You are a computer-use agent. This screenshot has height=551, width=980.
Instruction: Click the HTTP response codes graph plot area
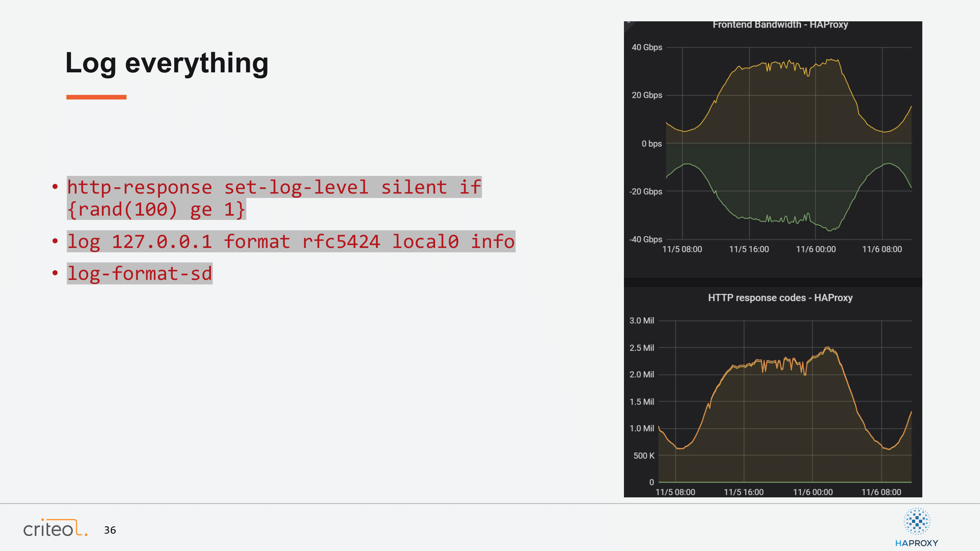[x=785, y=401]
